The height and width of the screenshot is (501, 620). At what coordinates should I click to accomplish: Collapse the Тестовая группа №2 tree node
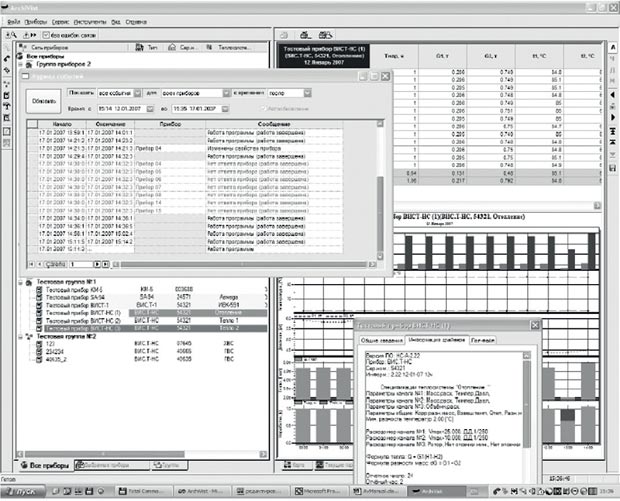point(20,337)
